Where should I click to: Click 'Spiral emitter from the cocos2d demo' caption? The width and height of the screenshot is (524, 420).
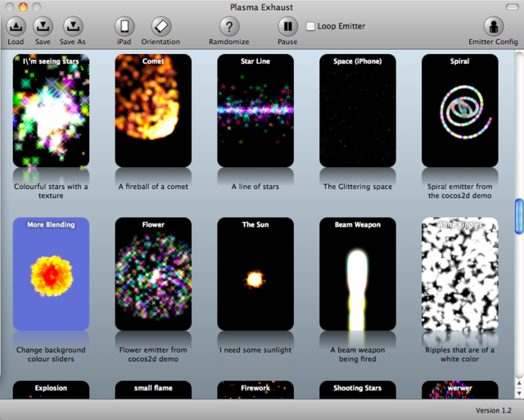point(460,191)
